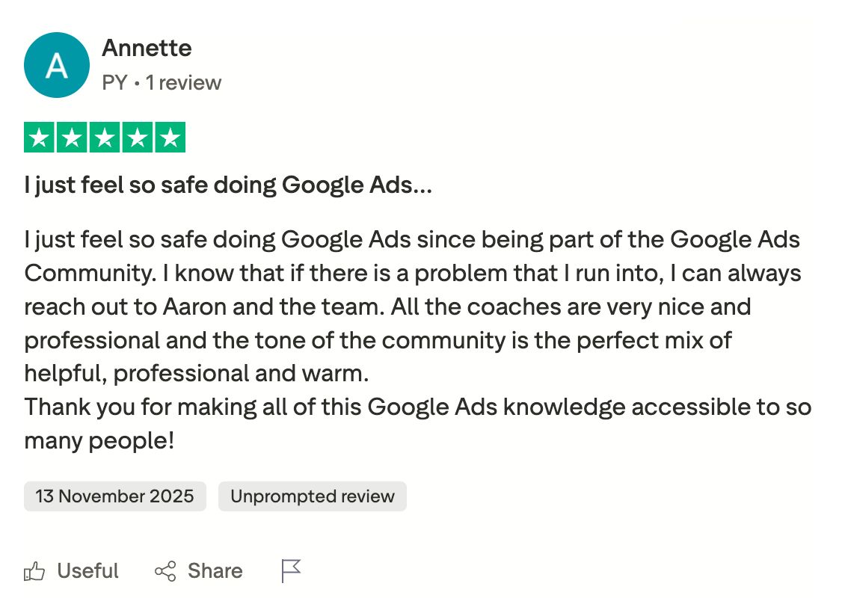Click the second green rating star
Screen dimensions: 845x616
(72, 138)
